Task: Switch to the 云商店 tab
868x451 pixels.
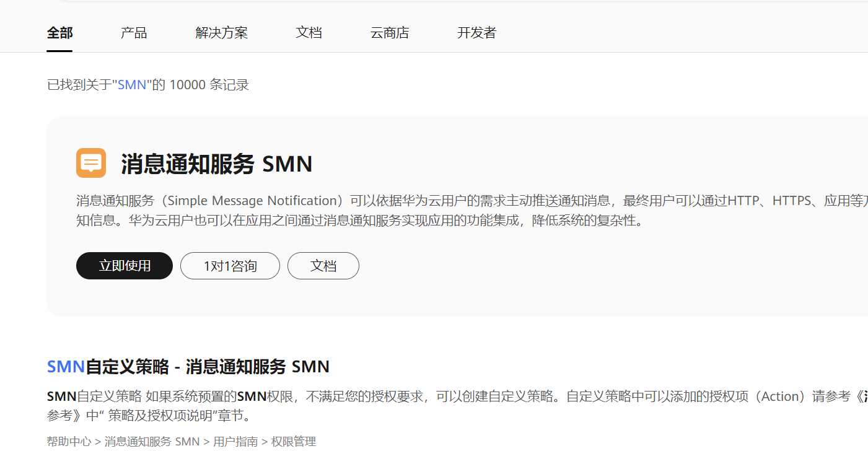Action: 389,33
